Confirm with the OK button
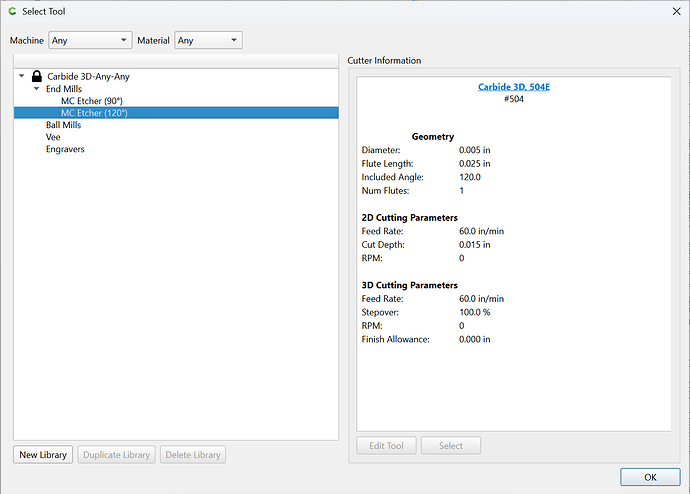Image resolution: width=690 pixels, height=494 pixels. (x=650, y=477)
